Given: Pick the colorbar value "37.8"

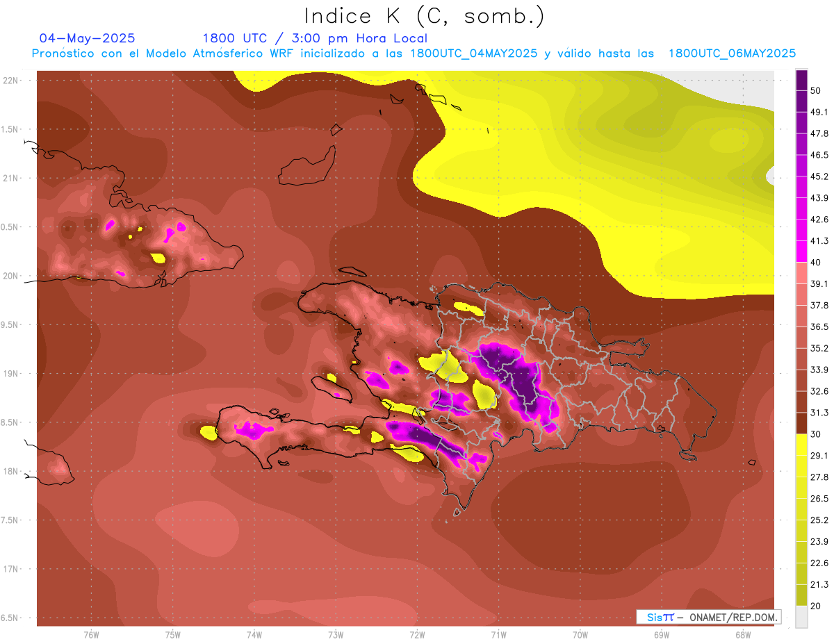Looking at the screenshot, I should (x=819, y=305).
